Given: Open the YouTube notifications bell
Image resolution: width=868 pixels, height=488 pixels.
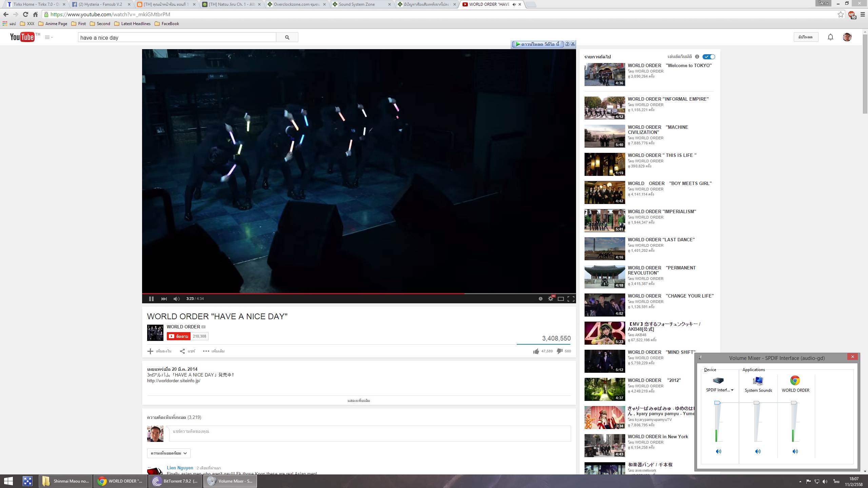Looking at the screenshot, I should click(x=830, y=37).
